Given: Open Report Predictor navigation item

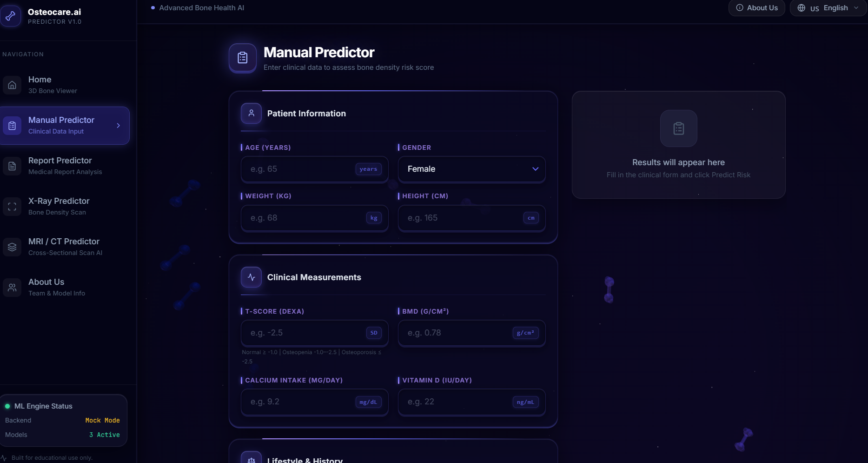Looking at the screenshot, I should tap(65, 166).
